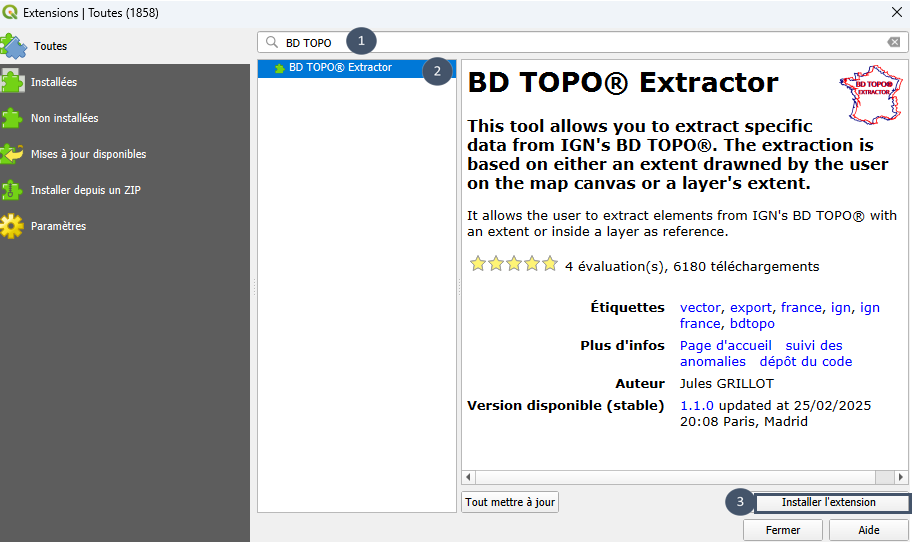The image size is (912, 542).
Task: Open the Installées plugins icon
Action: (x=12, y=81)
